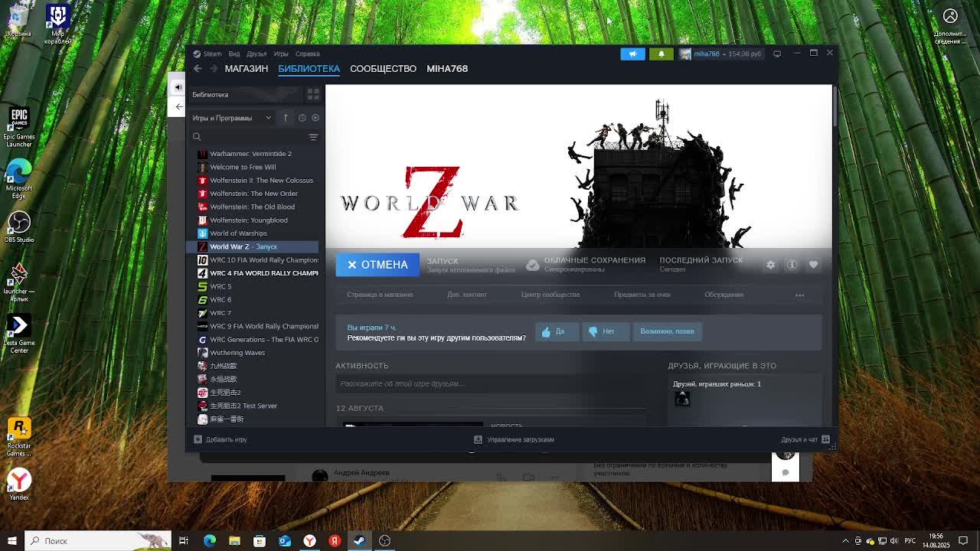
Task: Open Rockstar Games desktop shortcut
Action: pos(19,438)
